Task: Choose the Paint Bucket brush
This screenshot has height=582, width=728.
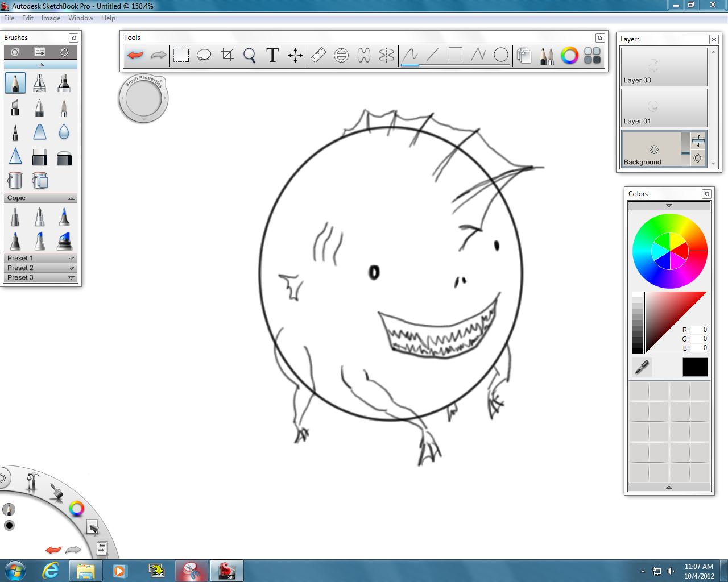Action: point(15,180)
